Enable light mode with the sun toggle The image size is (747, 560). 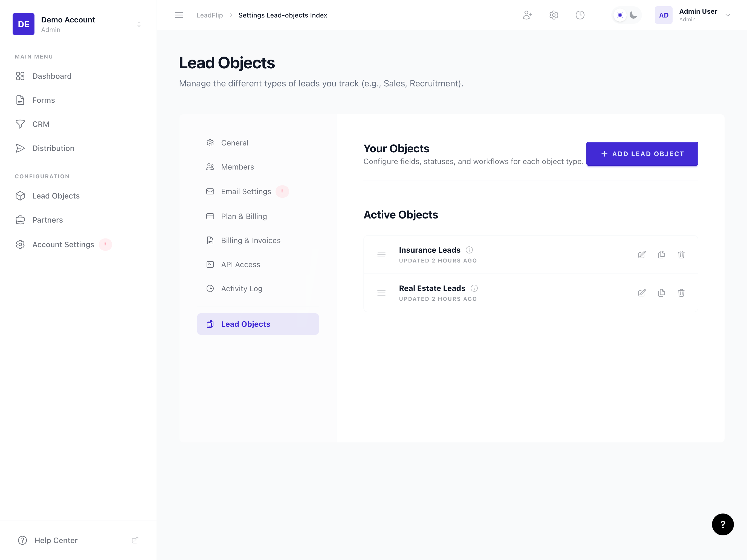[620, 15]
